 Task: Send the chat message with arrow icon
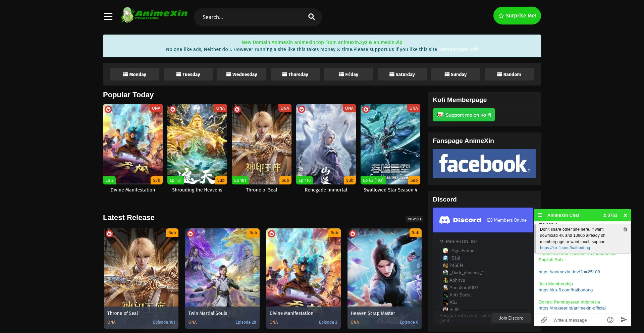pos(624,320)
